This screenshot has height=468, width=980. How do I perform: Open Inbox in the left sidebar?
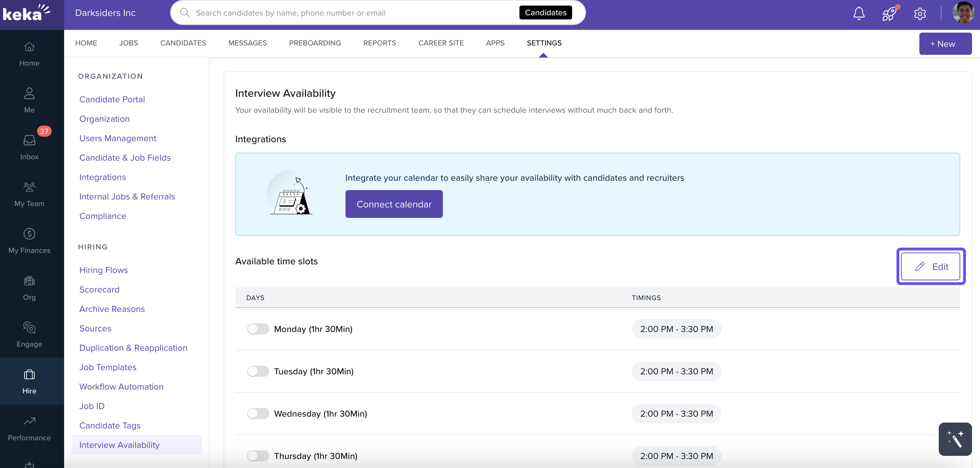[29, 146]
